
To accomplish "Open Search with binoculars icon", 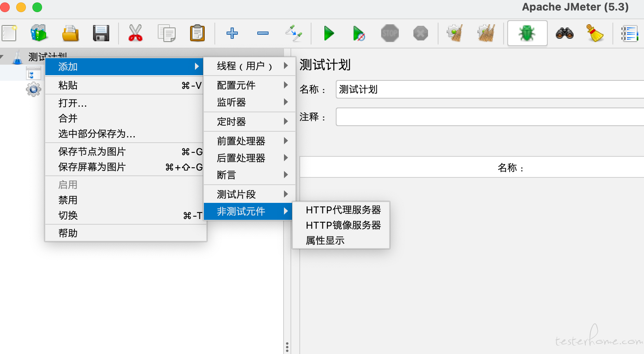I will [x=565, y=33].
